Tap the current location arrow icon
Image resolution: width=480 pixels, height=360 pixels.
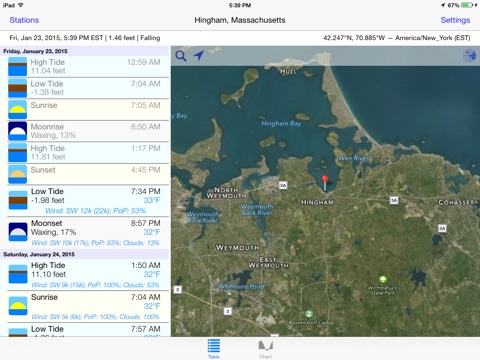click(x=199, y=55)
